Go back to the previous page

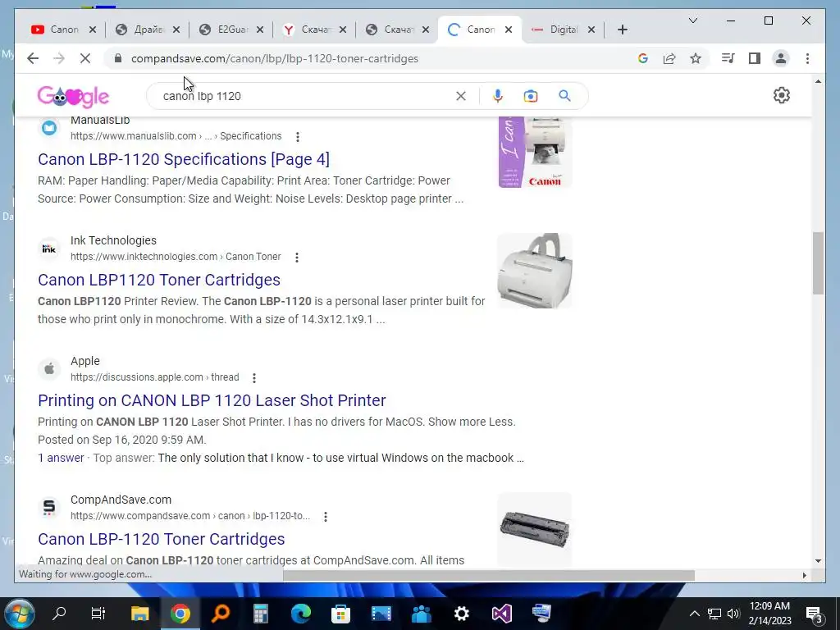point(33,58)
